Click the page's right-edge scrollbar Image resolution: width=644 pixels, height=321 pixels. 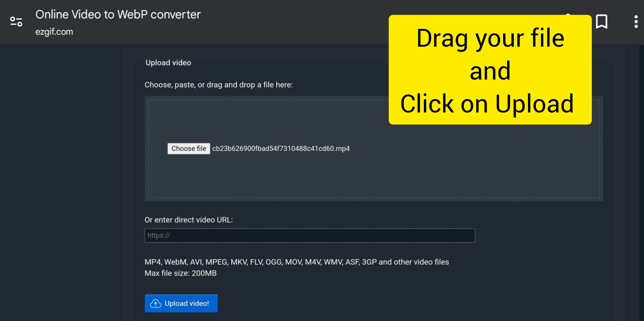point(641,175)
